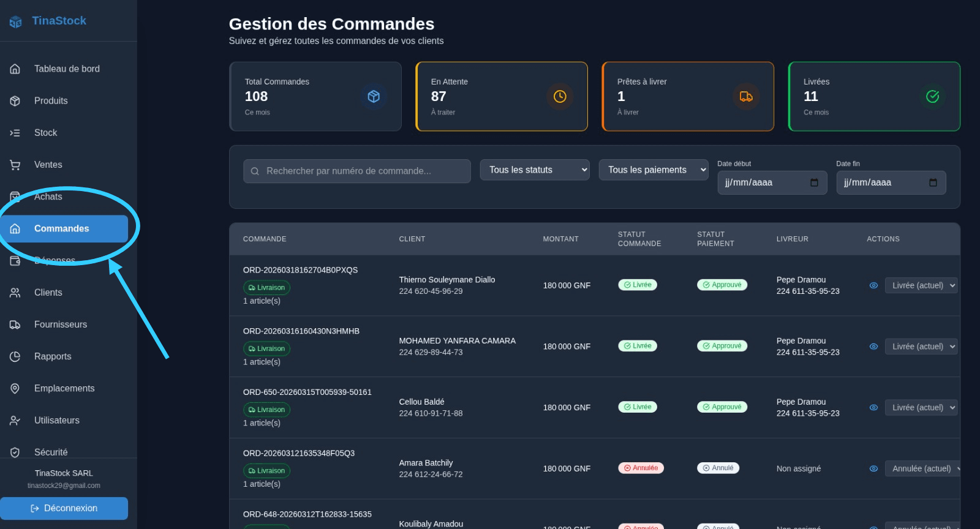Open status dropdown for Cellou Baldé order

[x=921, y=407]
